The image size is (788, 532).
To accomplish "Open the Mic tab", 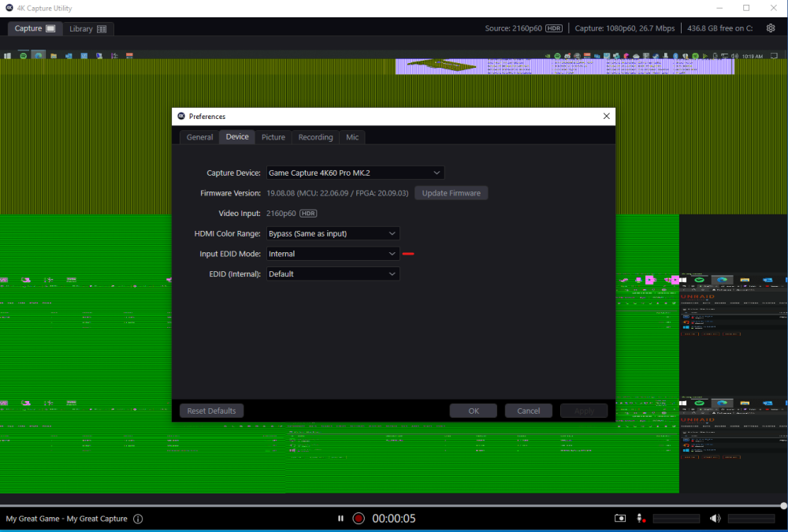I will point(352,137).
